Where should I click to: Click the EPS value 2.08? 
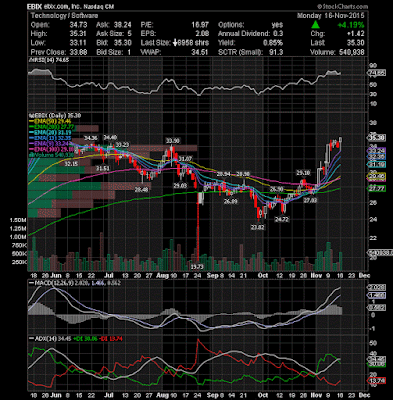pyautogui.click(x=203, y=34)
